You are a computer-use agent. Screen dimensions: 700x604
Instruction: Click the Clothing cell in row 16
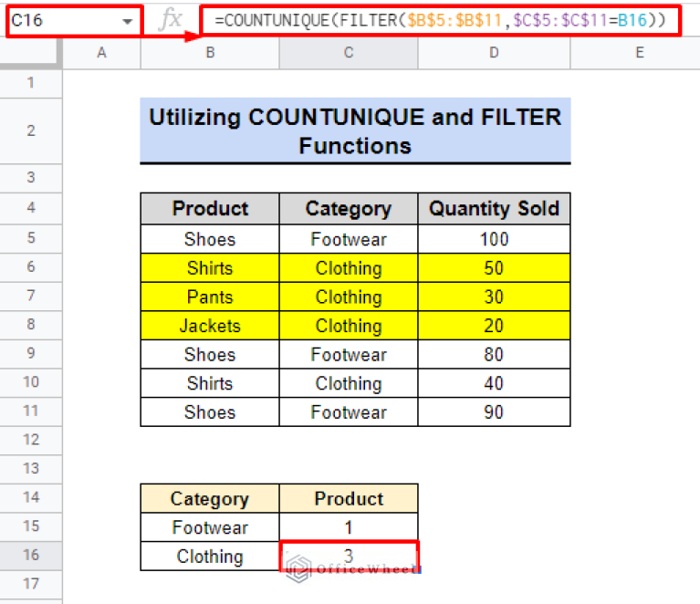[x=210, y=557]
